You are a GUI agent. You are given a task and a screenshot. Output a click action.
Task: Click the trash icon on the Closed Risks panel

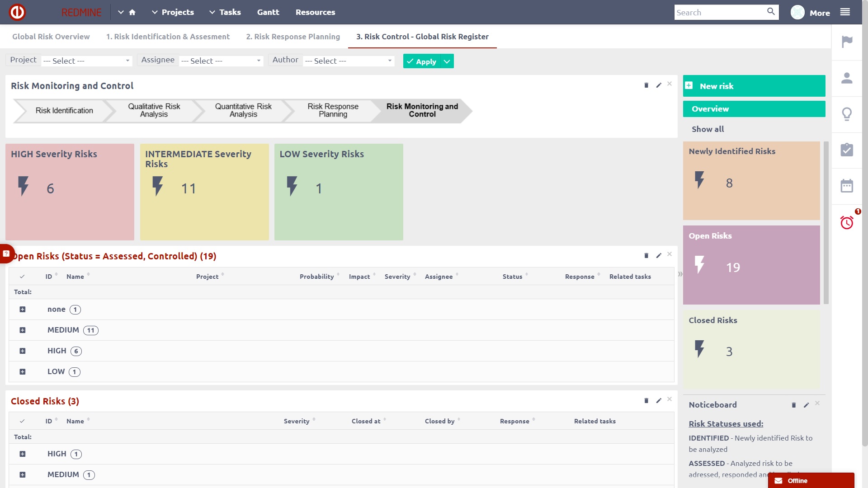pyautogui.click(x=646, y=400)
